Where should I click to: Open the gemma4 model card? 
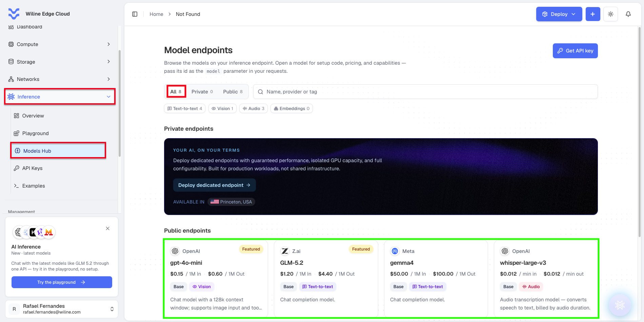(x=436, y=278)
